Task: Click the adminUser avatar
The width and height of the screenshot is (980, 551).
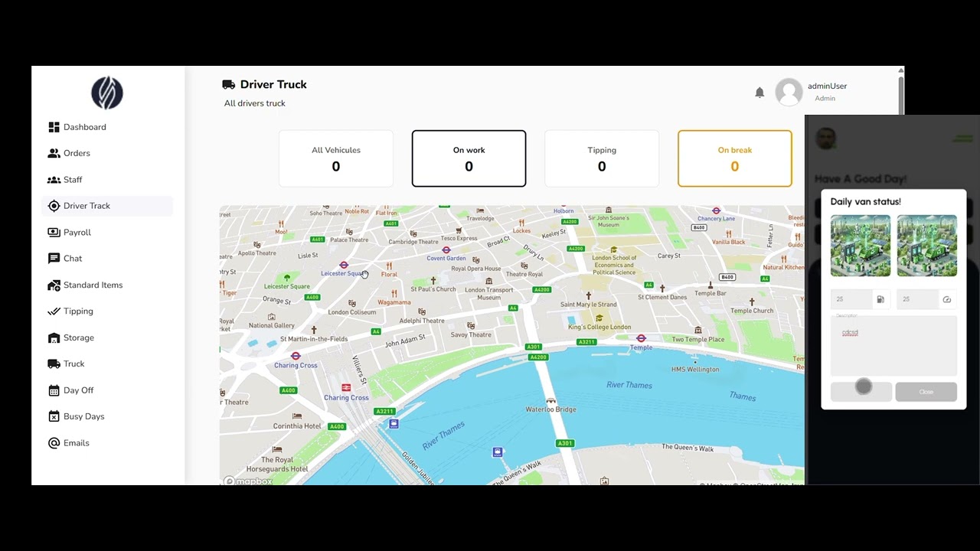Action: [789, 93]
